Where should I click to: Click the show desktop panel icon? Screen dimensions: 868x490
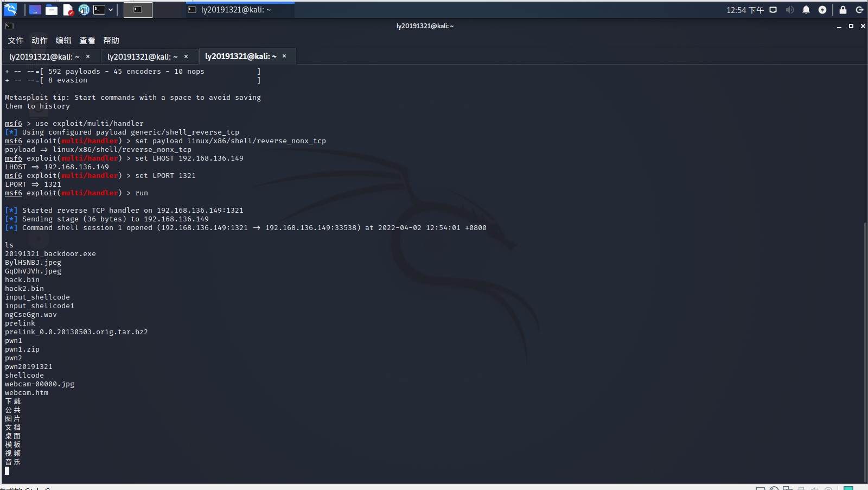click(35, 10)
